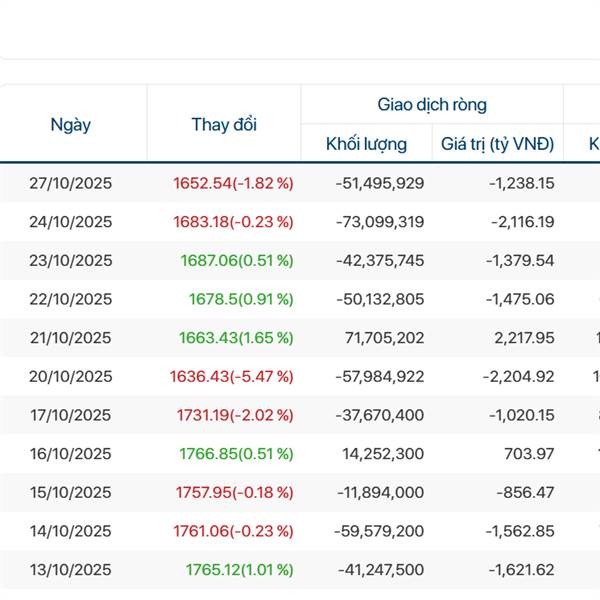Click the Khối lượng sub-header
Viewport: 600px width, 600px height.
(366, 144)
